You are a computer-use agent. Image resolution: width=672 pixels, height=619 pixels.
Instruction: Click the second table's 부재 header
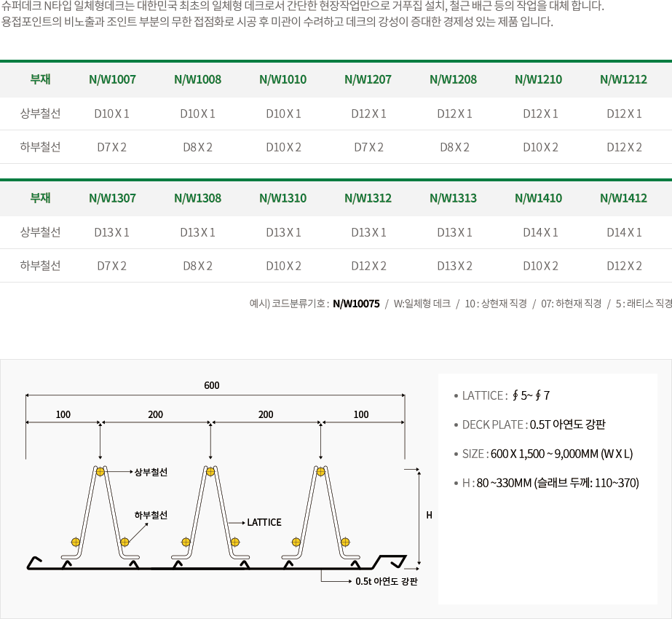(x=40, y=198)
